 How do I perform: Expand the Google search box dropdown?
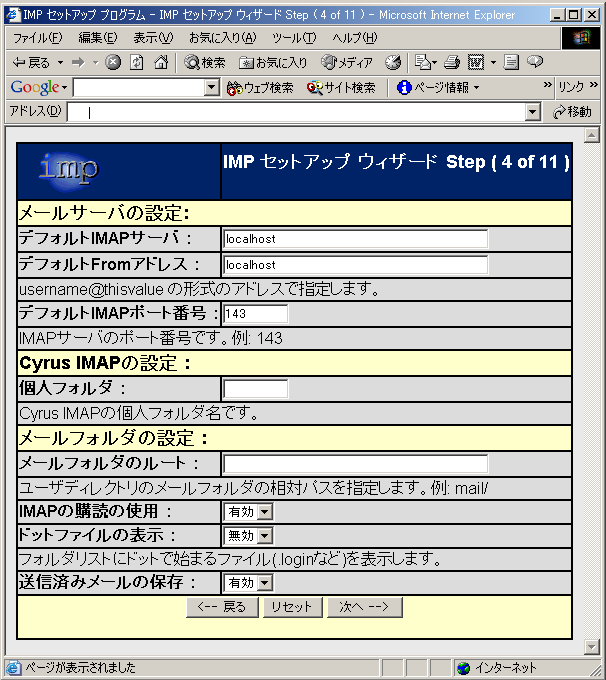point(211,88)
